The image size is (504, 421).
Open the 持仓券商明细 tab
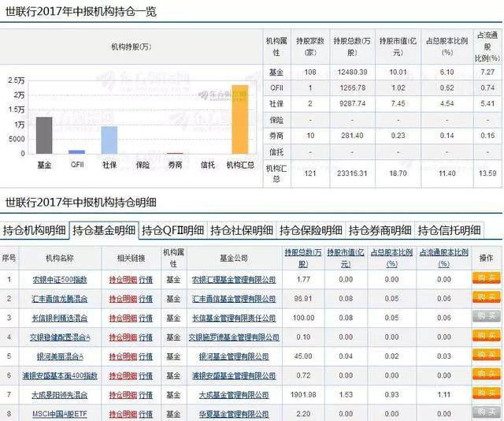(380, 231)
